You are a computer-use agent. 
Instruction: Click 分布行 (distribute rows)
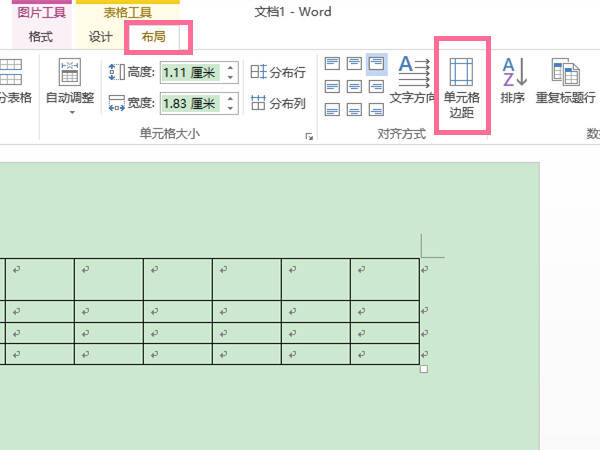pyautogui.click(x=278, y=72)
